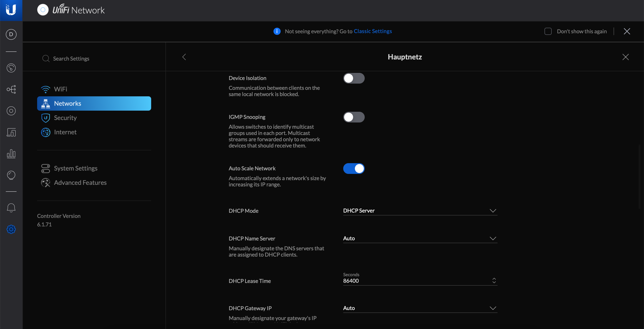Enable the Device Isolation toggle
The height and width of the screenshot is (329, 644).
(x=354, y=78)
